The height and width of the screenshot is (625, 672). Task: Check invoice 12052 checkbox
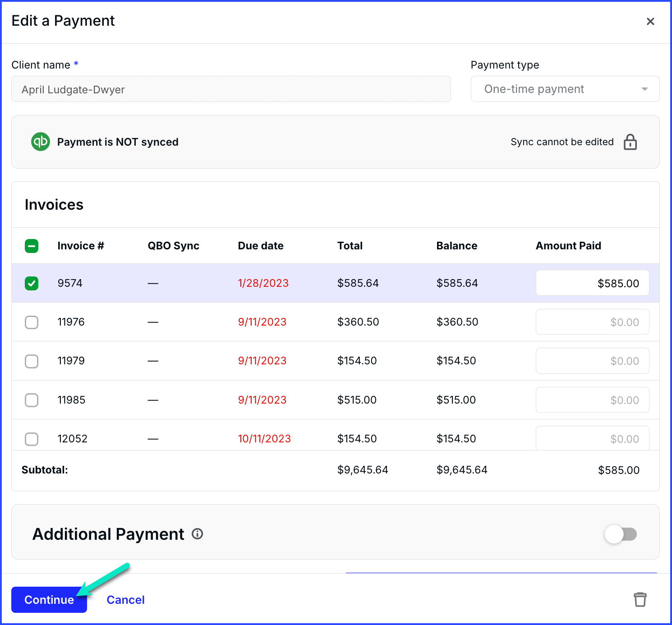coord(32,439)
